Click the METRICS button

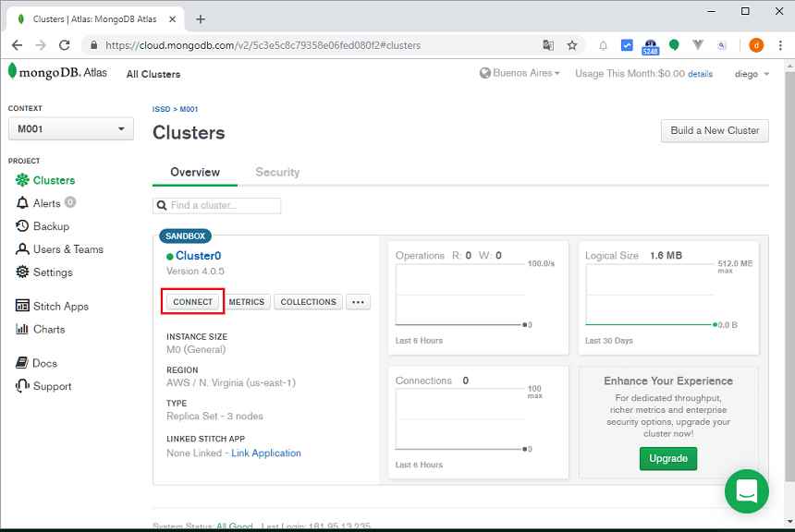coord(247,302)
